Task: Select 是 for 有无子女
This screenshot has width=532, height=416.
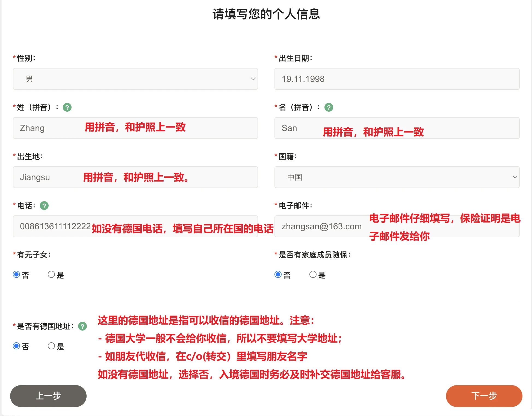Action: [51, 274]
